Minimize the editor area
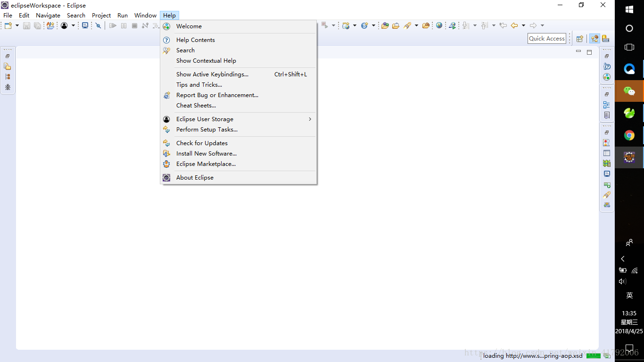The image size is (644, 362). 578,52
